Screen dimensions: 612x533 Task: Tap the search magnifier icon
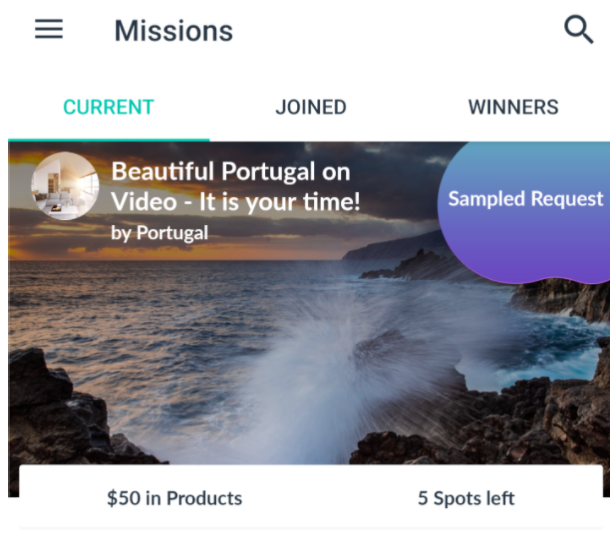[x=578, y=29]
